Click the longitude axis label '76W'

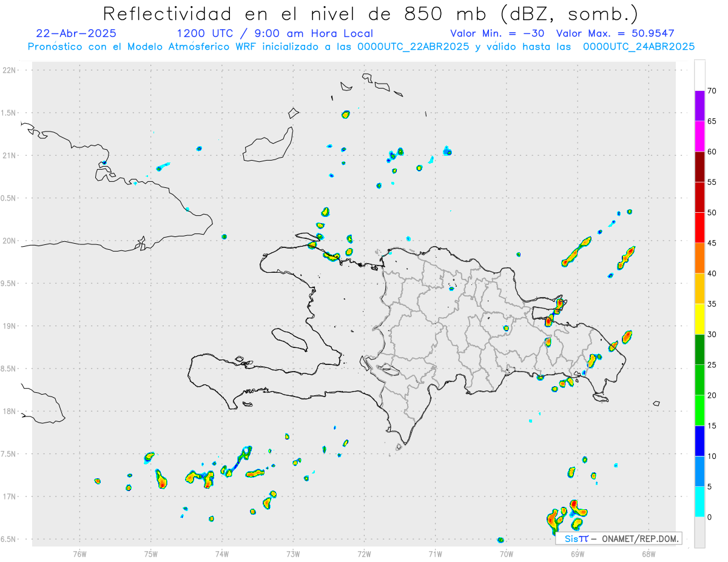79,554
